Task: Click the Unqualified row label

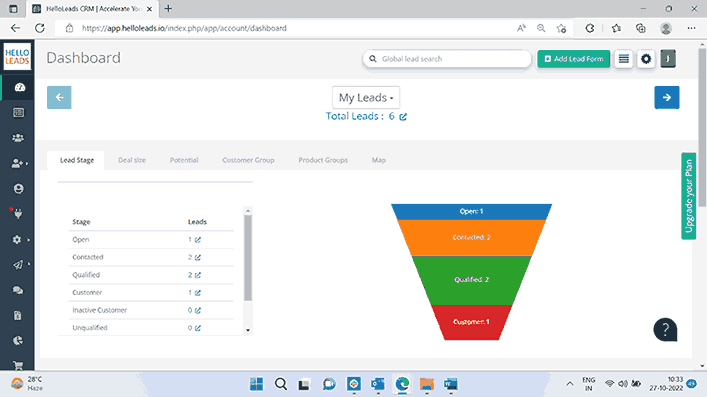Action: [x=90, y=328]
